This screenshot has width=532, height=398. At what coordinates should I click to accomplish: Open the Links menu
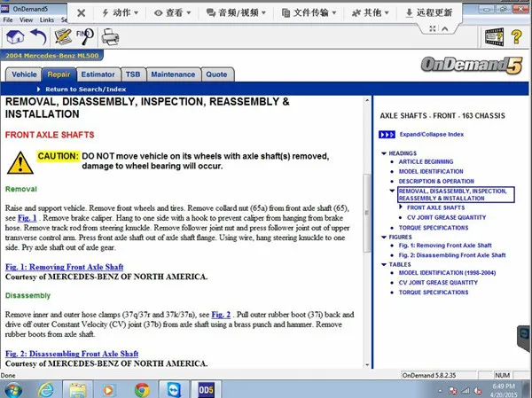point(46,20)
